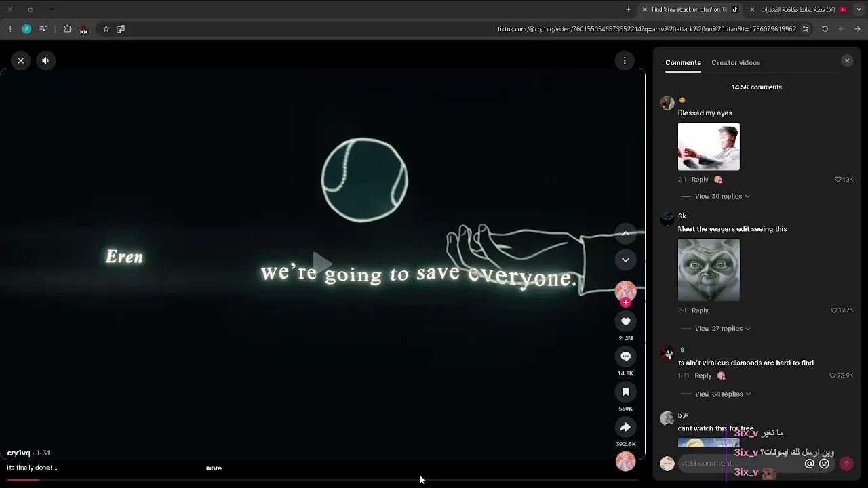This screenshot has height=488, width=868.
Task: Expand 'View 30 replies'
Action: click(722, 196)
